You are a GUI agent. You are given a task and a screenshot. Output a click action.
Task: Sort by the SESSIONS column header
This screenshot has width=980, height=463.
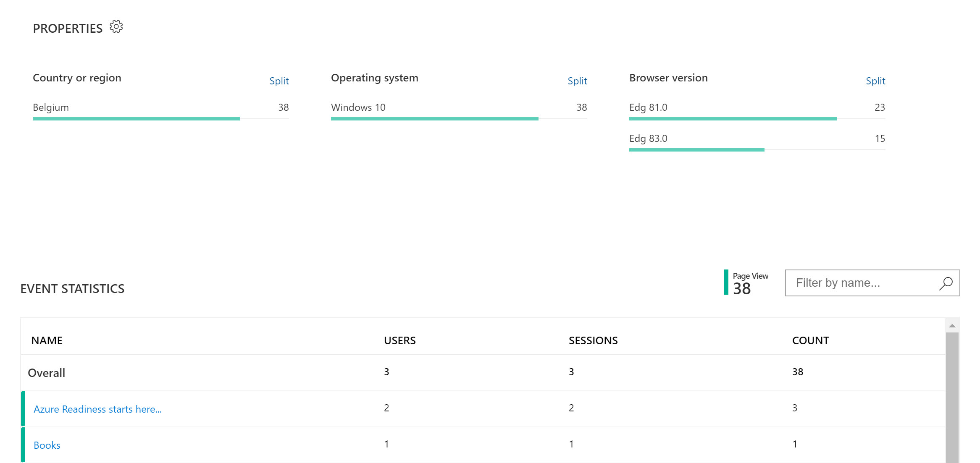593,340
